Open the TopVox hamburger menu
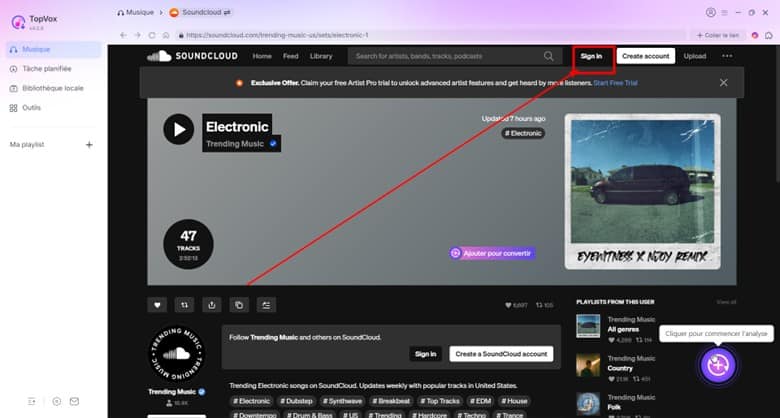780x418 pixels. click(x=725, y=12)
